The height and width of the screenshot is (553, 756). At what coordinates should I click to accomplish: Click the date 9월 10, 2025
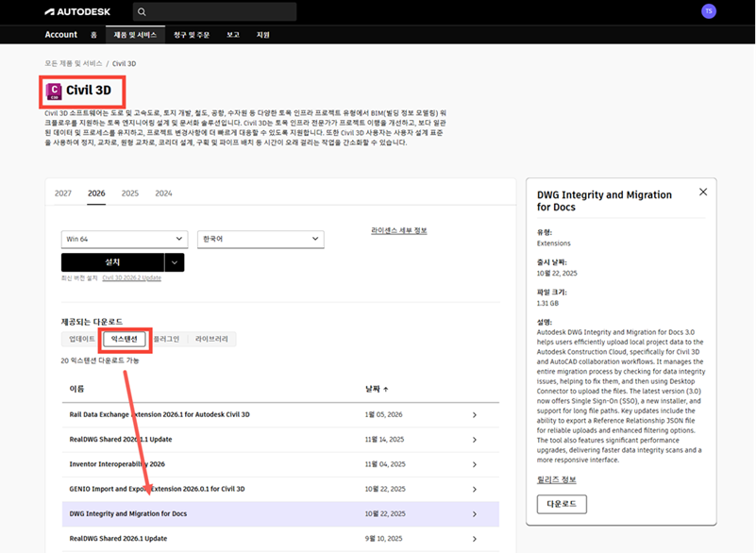point(383,539)
